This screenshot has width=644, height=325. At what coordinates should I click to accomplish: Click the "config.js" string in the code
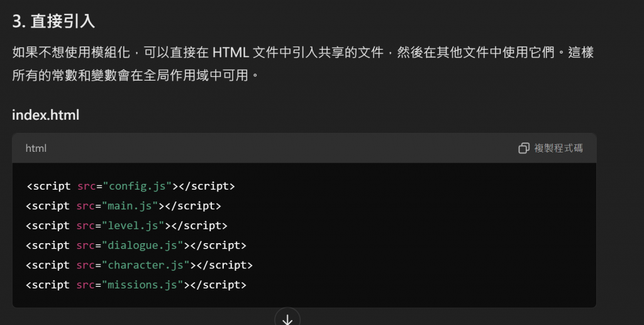coord(137,186)
